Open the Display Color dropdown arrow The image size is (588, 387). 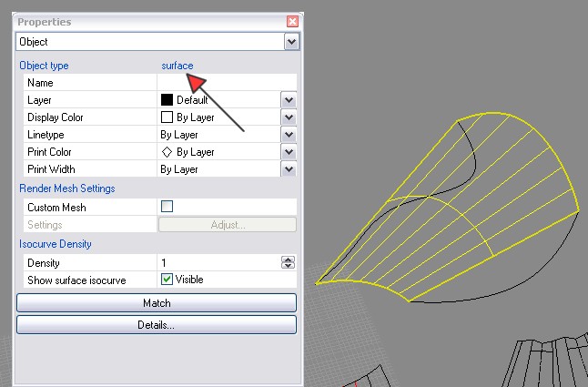[289, 117]
